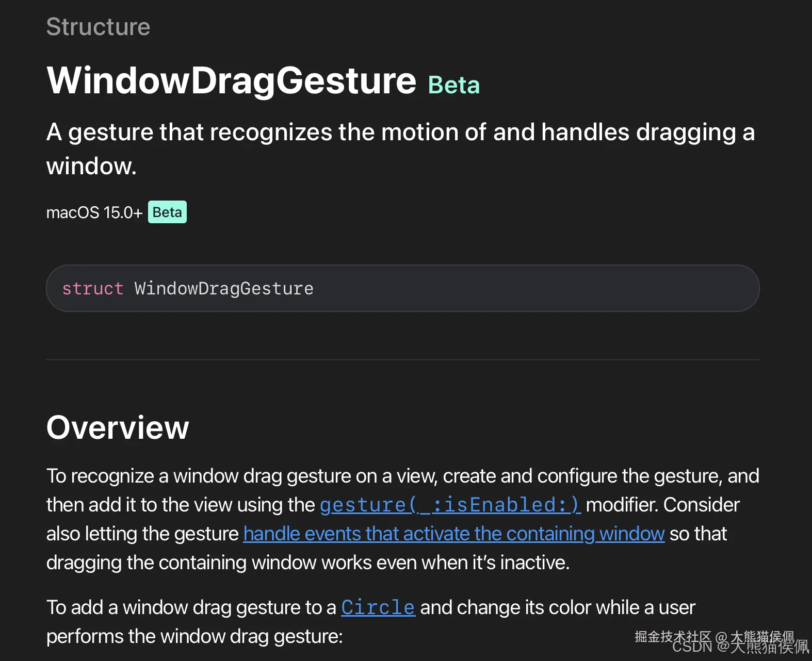This screenshot has width=812, height=661.
Task: Click the paragraph starting 'To recognize a window drag'
Action: [x=402, y=519]
